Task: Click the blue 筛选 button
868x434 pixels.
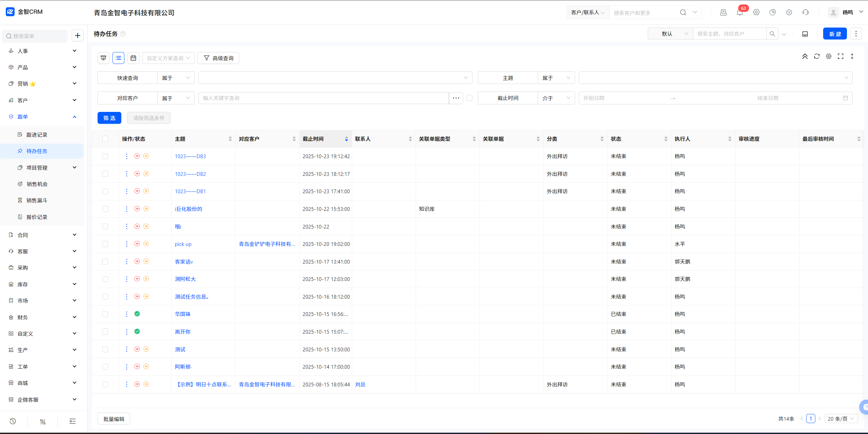Action: click(109, 118)
